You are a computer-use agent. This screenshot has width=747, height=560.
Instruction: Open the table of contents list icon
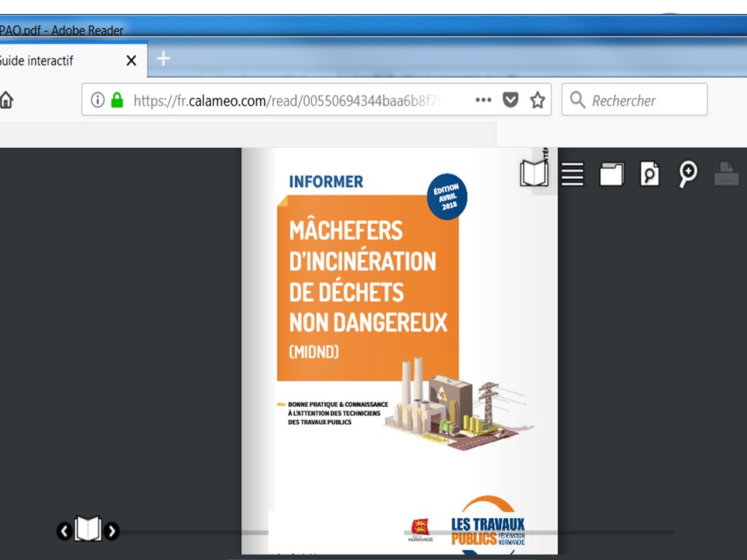[573, 173]
